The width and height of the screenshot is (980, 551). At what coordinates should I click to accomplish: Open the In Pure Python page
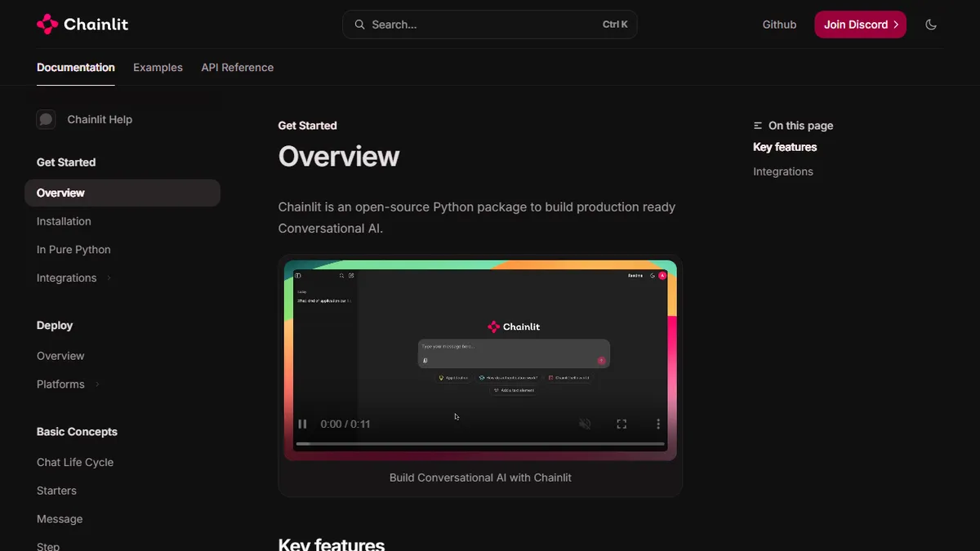[73, 250]
